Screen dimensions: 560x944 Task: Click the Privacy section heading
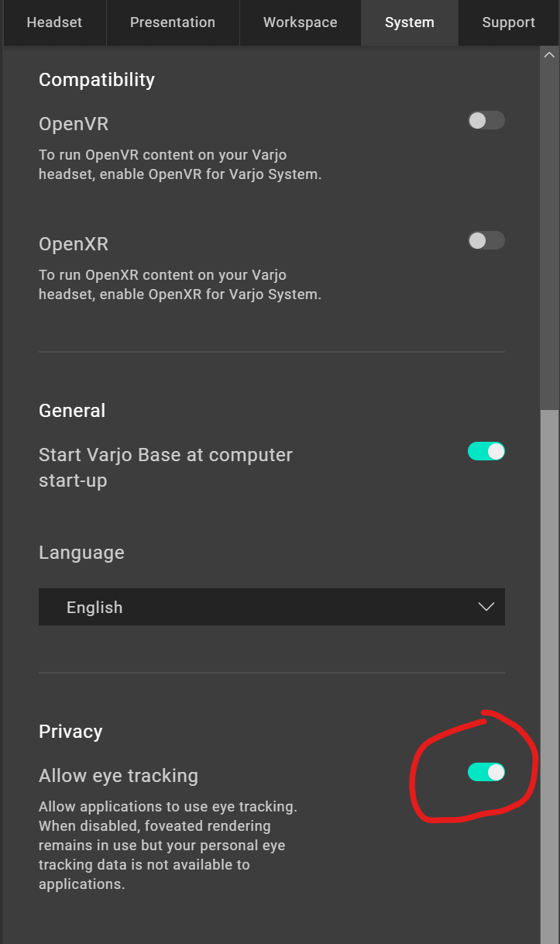pos(70,732)
